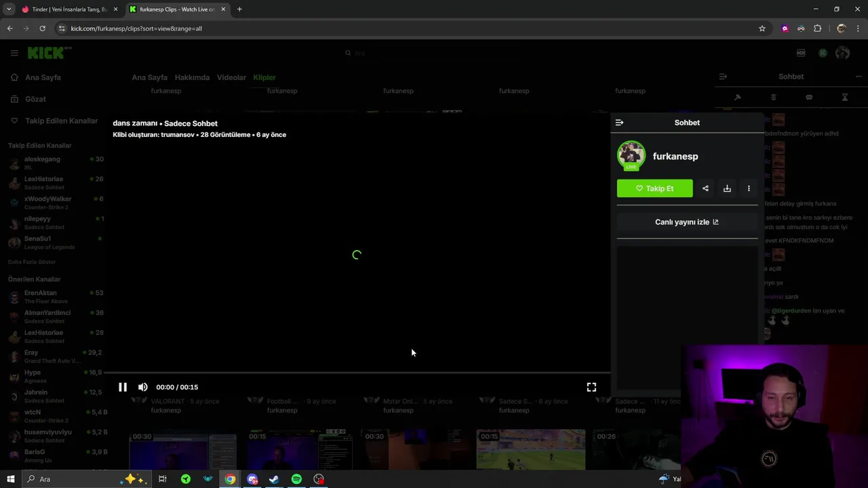Switch to the Tinder browser tab
This screenshot has width=868, height=488.
(x=68, y=9)
